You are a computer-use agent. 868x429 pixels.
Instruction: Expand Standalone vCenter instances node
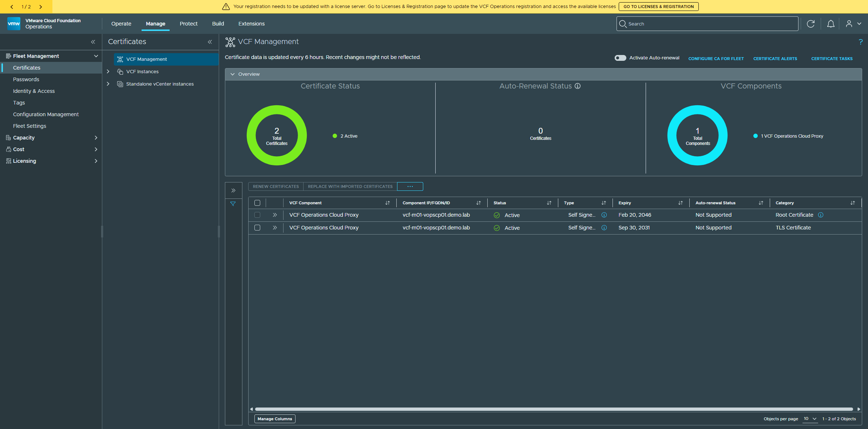pos(108,84)
